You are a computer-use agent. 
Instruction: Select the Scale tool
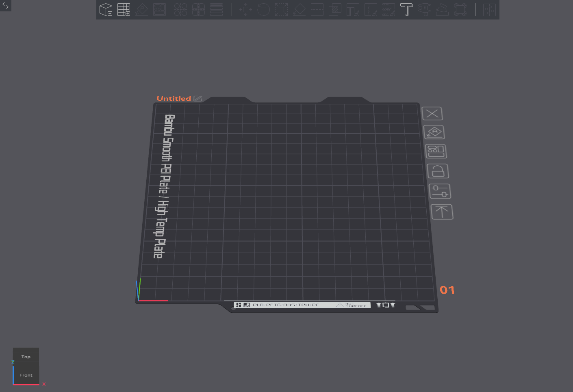point(281,9)
